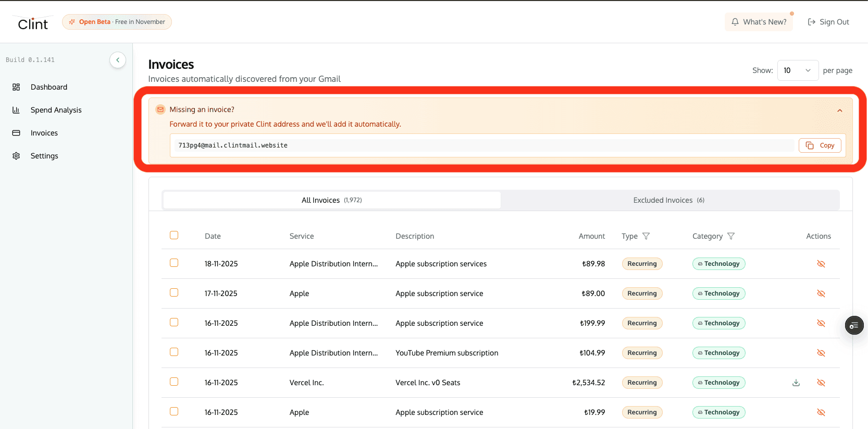Open the Category column filter

pyautogui.click(x=731, y=236)
